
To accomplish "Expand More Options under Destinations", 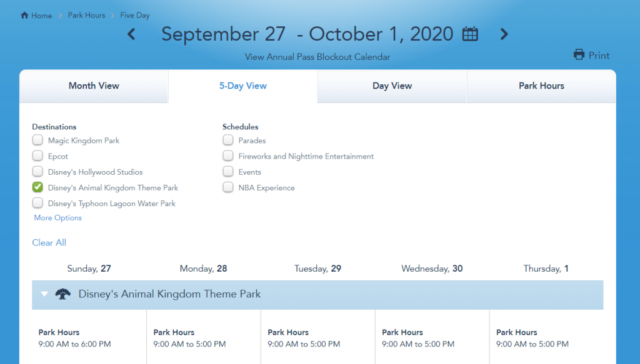I will click(58, 218).
